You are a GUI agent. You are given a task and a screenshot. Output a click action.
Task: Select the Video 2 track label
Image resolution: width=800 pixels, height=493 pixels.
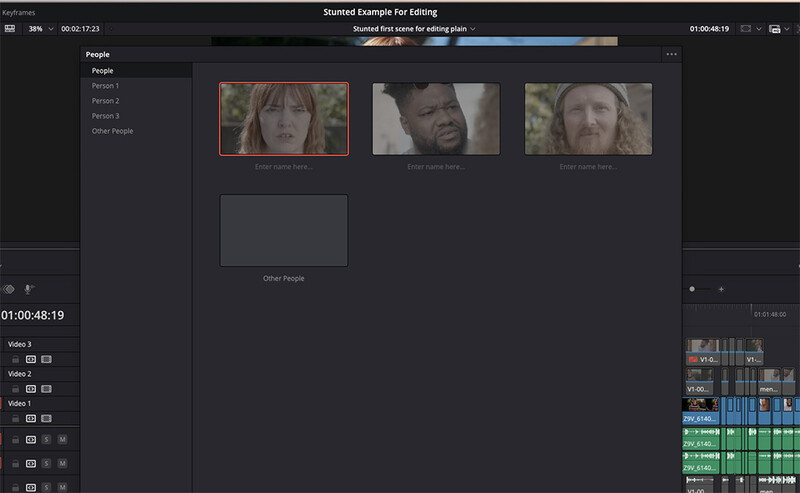coord(19,374)
